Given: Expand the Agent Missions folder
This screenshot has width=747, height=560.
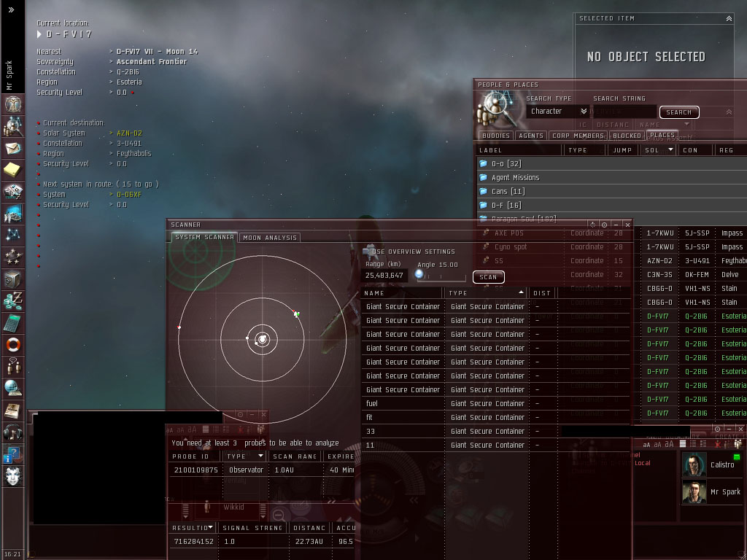Looking at the screenshot, I should click(x=612, y=178).
